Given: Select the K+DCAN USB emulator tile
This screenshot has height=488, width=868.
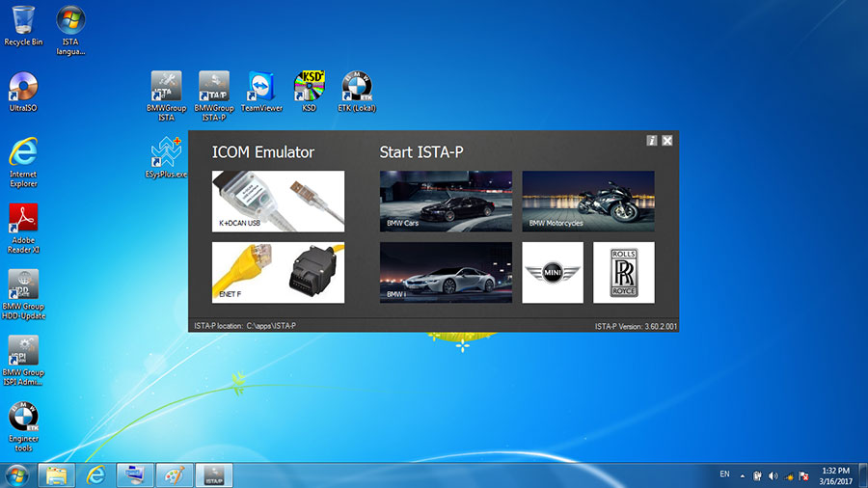Looking at the screenshot, I should (x=278, y=202).
